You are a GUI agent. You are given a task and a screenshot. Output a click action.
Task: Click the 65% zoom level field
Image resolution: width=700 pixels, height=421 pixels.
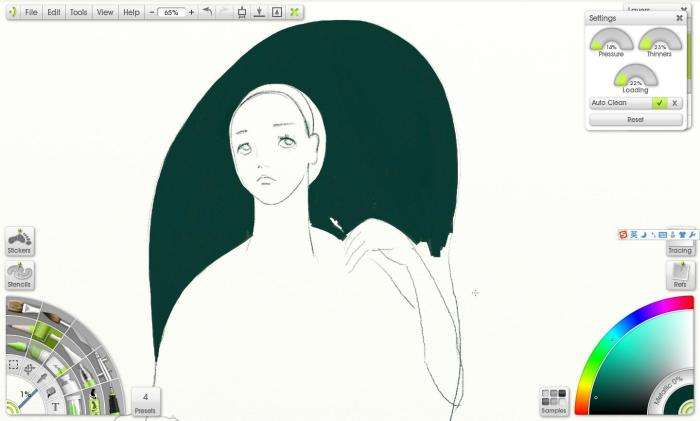tap(171, 12)
